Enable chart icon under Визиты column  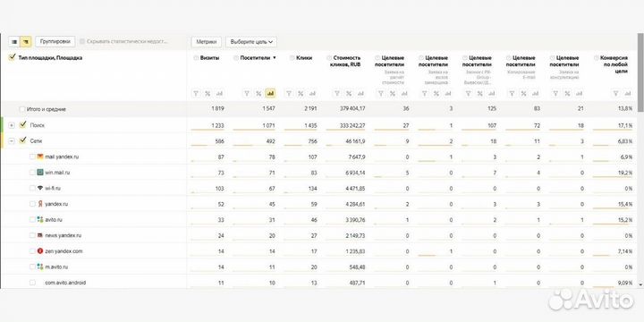pyautogui.click(x=219, y=94)
